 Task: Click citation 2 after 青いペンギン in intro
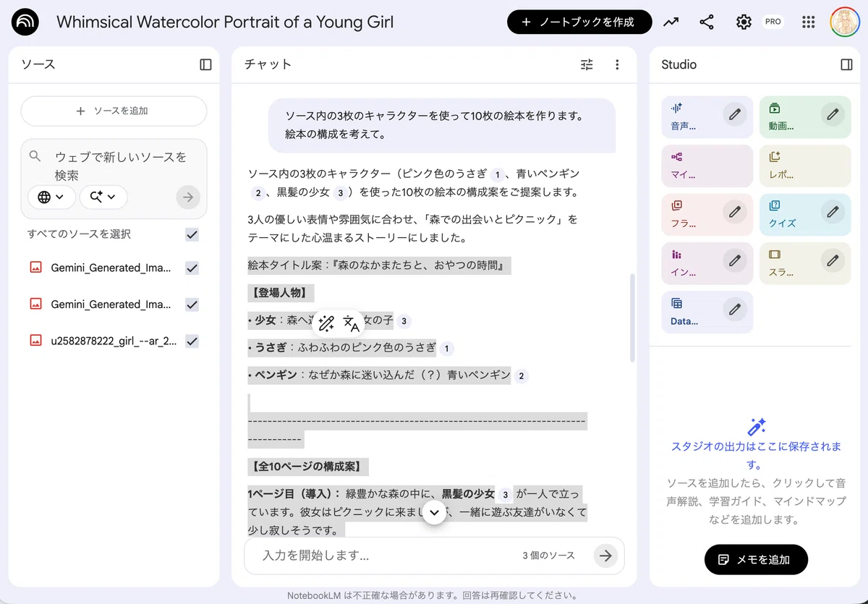[258, 193]
